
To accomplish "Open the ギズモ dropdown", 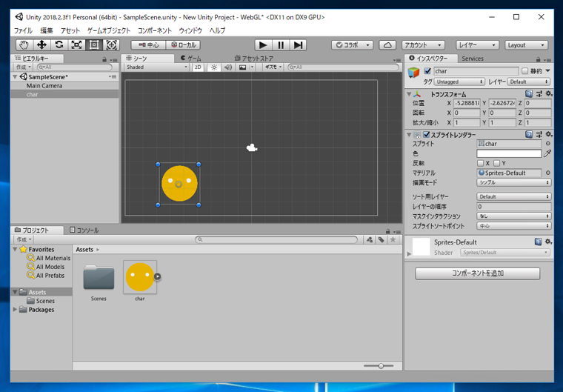I will tap(273, 67).
